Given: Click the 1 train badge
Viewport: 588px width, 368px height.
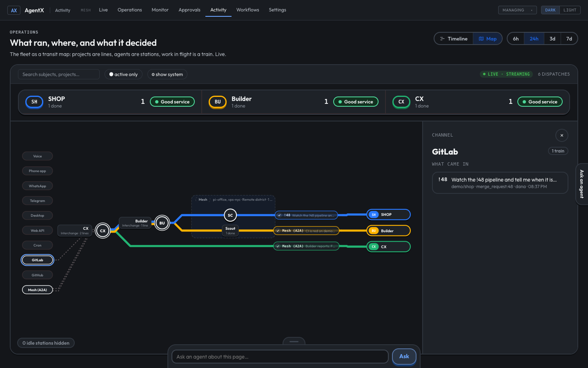Looking at the screenshot, I should click(558, 151).
